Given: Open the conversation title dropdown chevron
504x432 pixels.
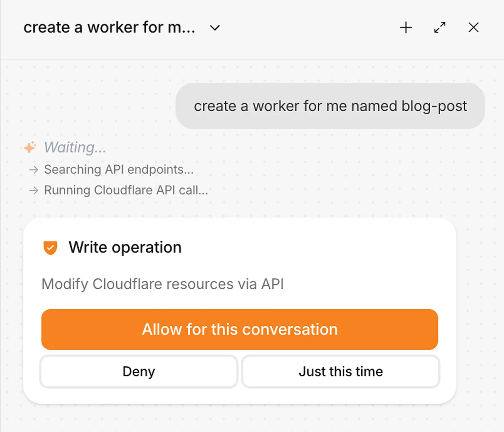Looking at the screenshot, I should (x=214, y=28).
